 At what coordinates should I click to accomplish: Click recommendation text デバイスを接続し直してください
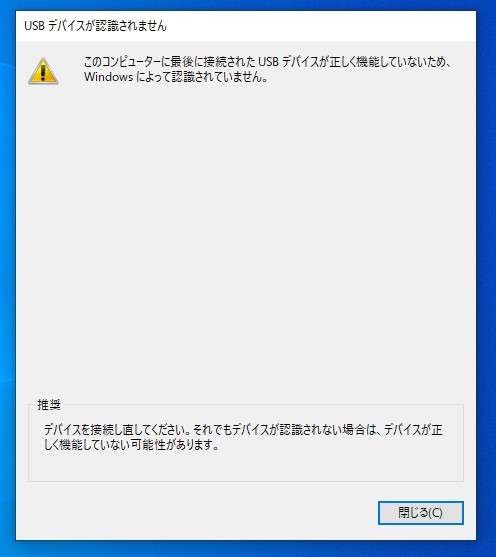click(116, 430)
